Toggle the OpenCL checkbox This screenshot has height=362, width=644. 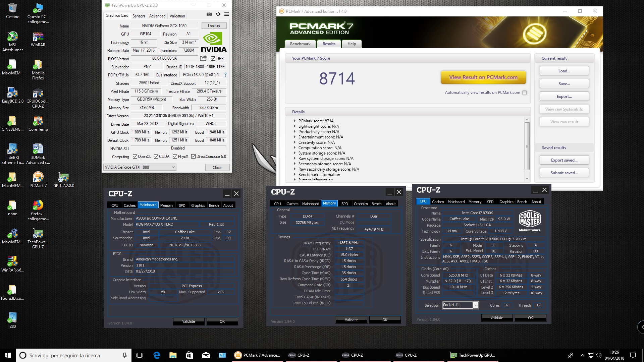135,156
